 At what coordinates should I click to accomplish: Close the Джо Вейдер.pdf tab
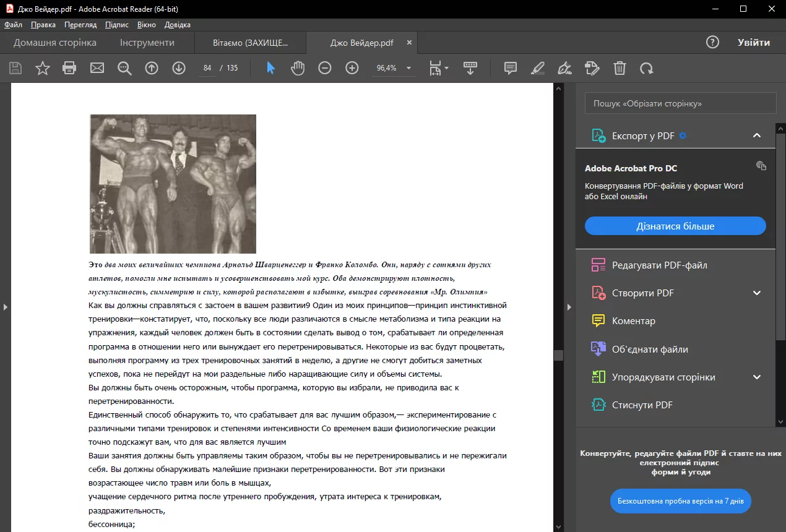tap(409, 43)
